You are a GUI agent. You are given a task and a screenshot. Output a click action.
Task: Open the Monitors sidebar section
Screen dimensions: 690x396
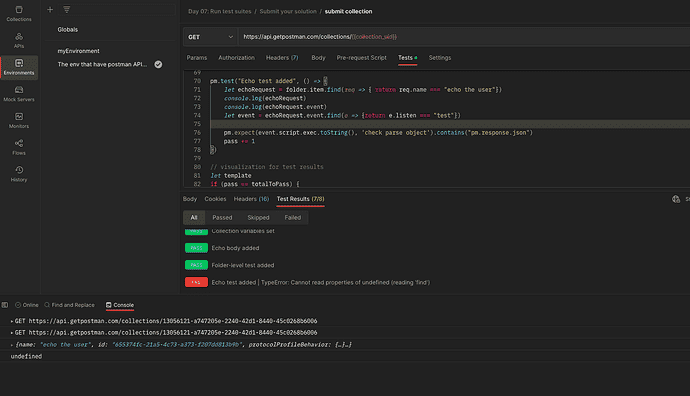19,121
